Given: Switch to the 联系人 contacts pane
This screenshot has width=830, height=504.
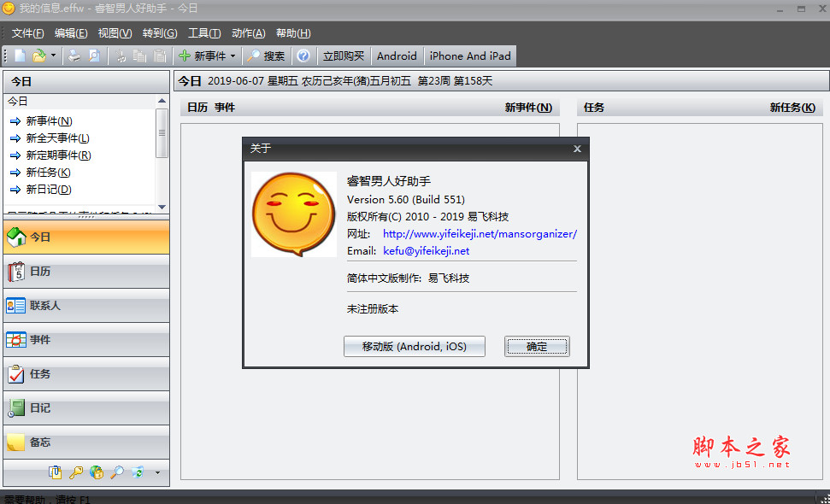Looking at the screenshot, I should [86, 305].
